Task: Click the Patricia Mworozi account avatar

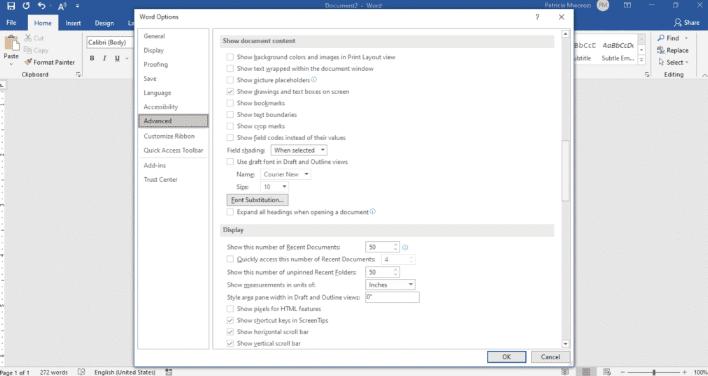Action: click(x=603, y=5)
